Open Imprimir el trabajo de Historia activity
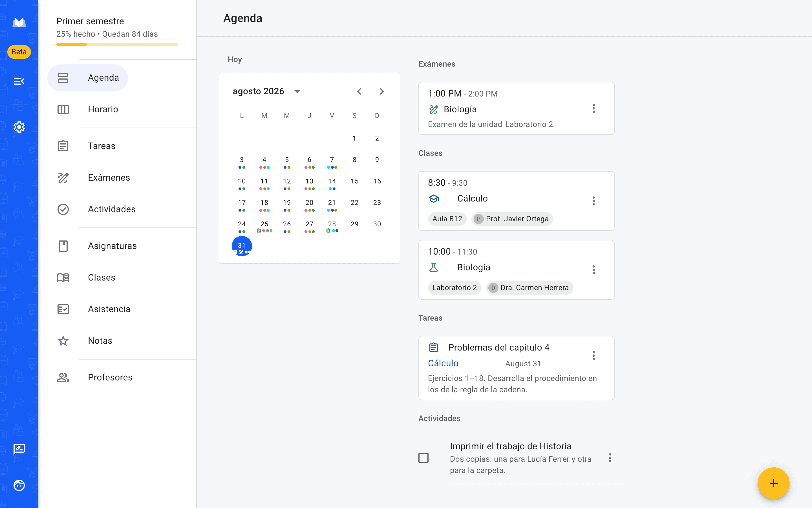 pyautogui.click(x=521, y=457)
